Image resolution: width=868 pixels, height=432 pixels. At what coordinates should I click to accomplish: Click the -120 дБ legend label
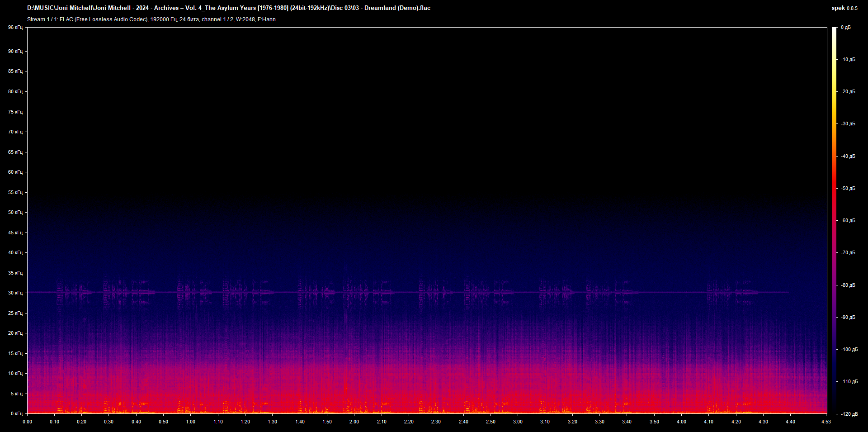(849, 413)
